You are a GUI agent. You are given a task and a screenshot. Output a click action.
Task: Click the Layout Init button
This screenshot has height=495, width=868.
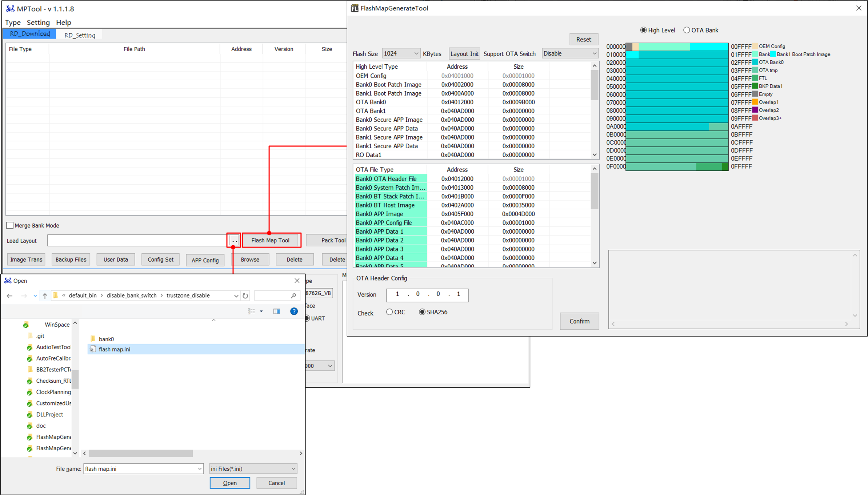[x=464, y=54]
